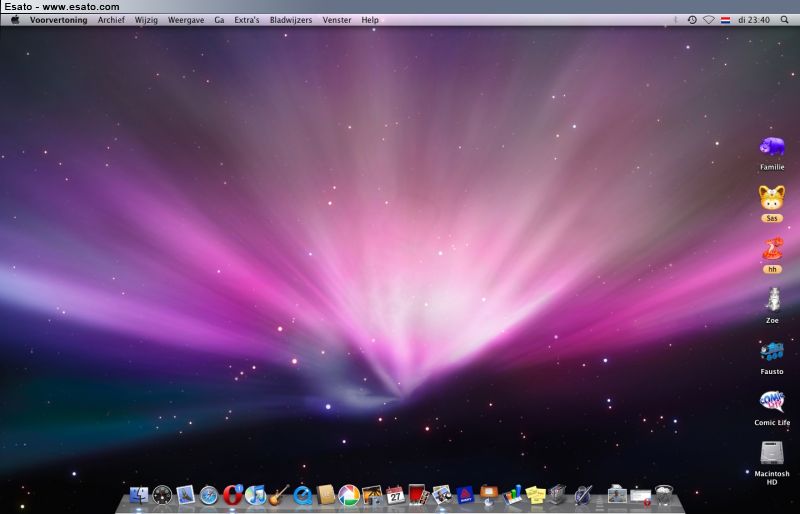
Task: Launch Picasa colorful pinwheel icon in Dock
Action: [349, 496]
